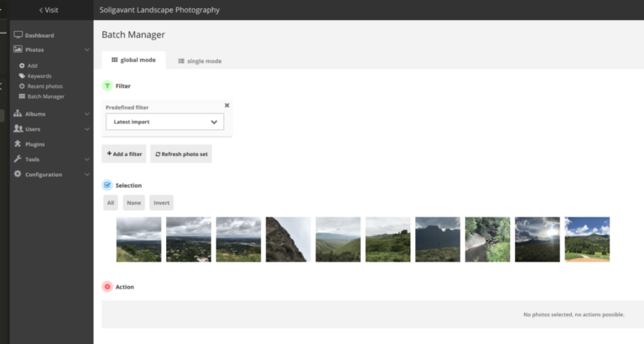This screenshot has width=644, height=344.
Task: Open the Latest import predefined filter dropdown
Action: [164, 122]
